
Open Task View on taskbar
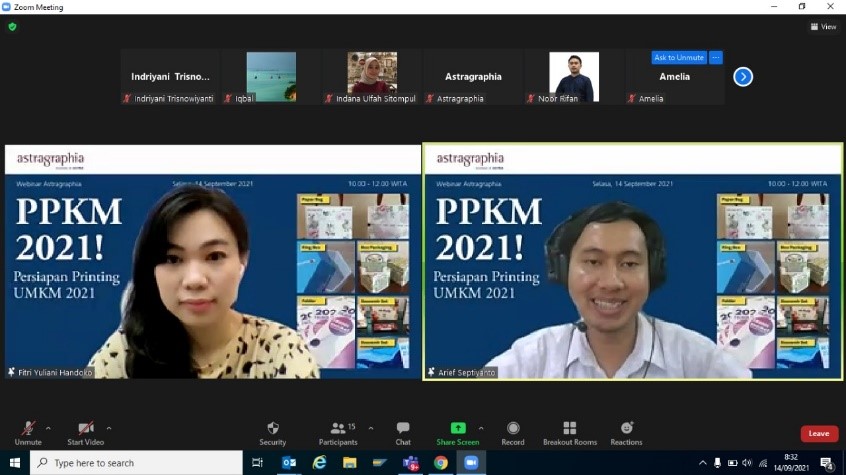(257, 463)
